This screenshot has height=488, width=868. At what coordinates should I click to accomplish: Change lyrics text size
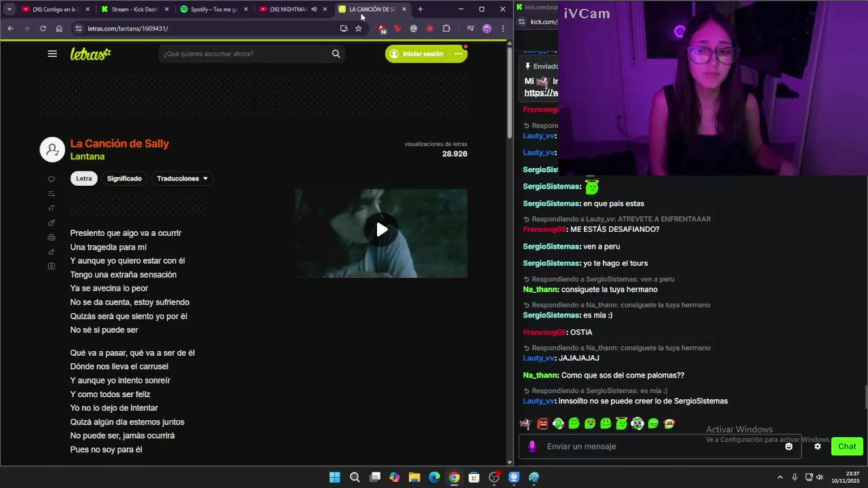52,208
